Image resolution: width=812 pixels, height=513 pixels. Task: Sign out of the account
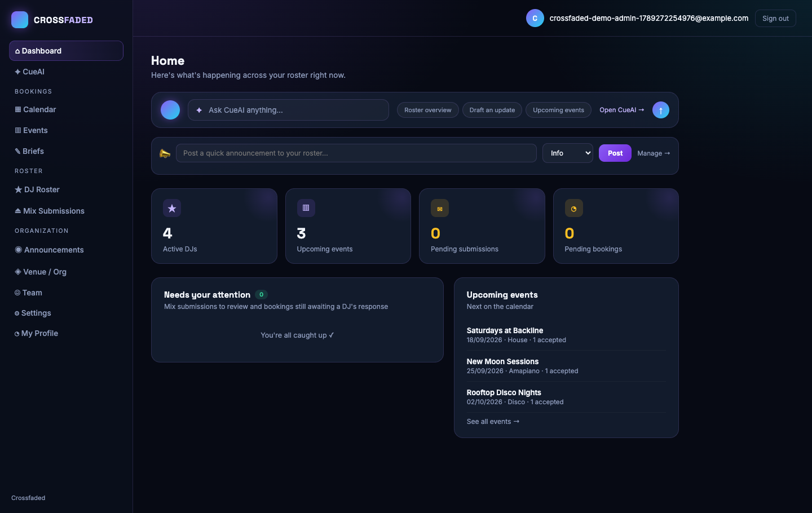click(x=775, y=18)
